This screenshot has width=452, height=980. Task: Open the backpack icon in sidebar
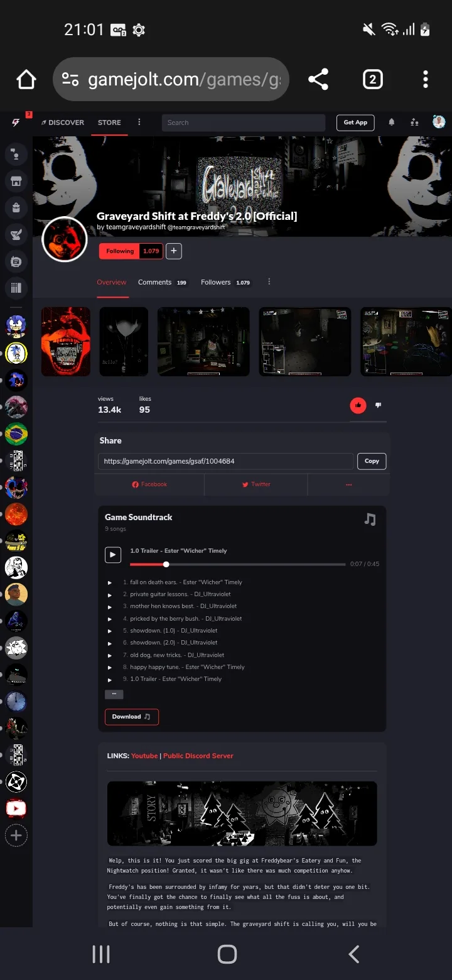click(x=16, y=207)
